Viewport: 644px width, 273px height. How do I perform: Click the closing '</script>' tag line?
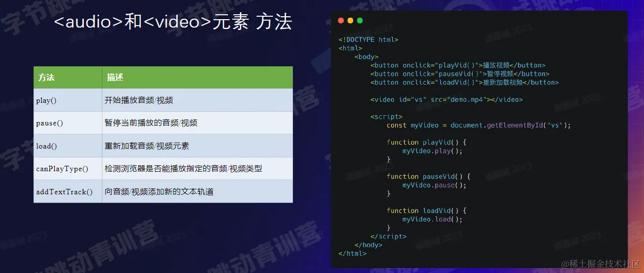coord(388,237)
